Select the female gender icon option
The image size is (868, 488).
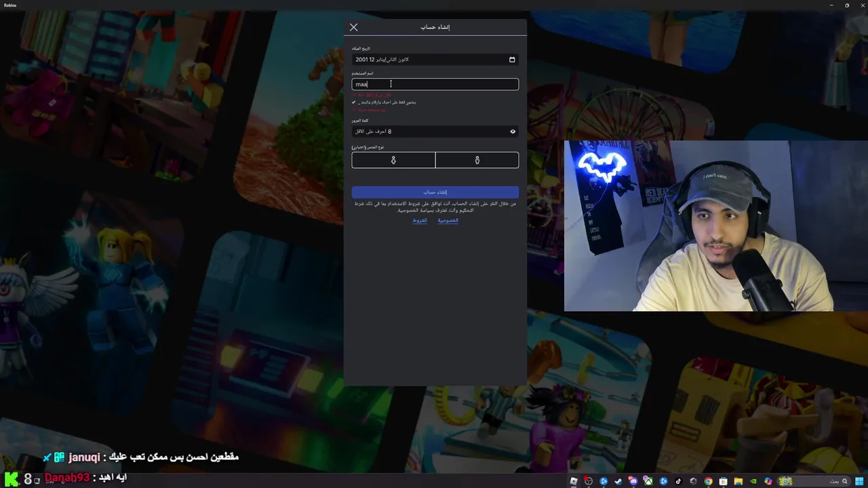[x=393, y=160]
